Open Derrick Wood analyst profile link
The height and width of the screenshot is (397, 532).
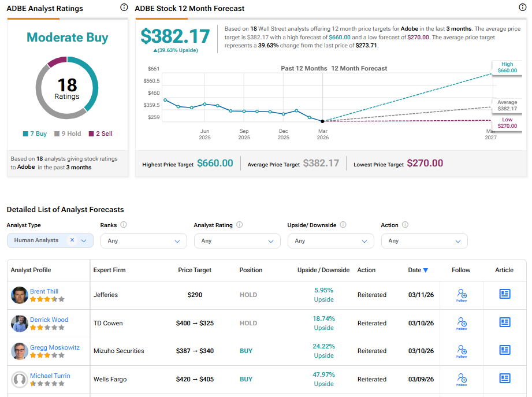coord(49,320)
